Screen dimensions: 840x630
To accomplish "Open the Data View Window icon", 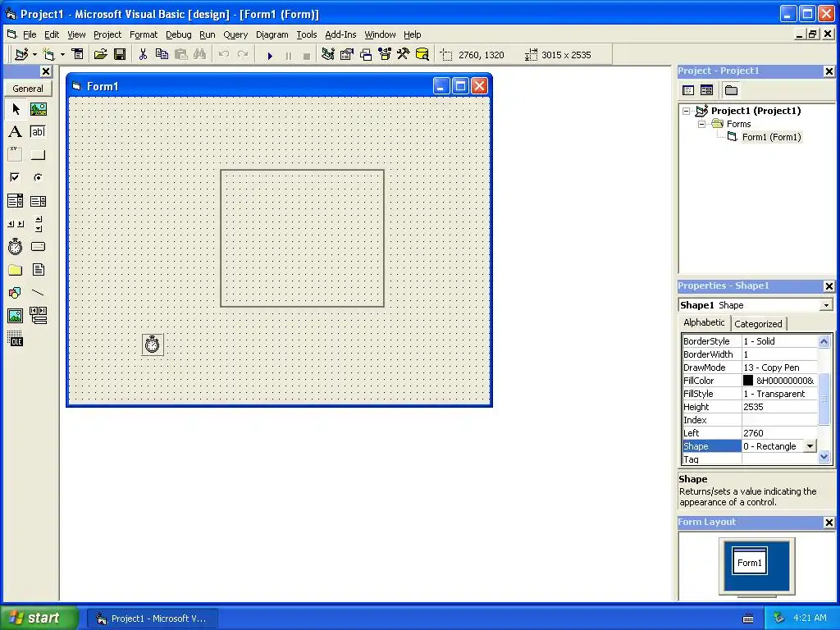I will point(422,54).
